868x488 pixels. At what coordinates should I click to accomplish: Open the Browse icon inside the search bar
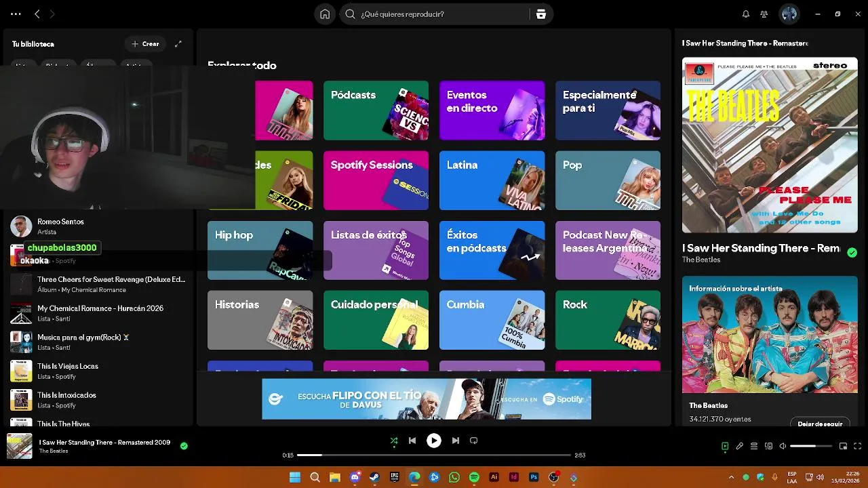click(x=541, y=14)
